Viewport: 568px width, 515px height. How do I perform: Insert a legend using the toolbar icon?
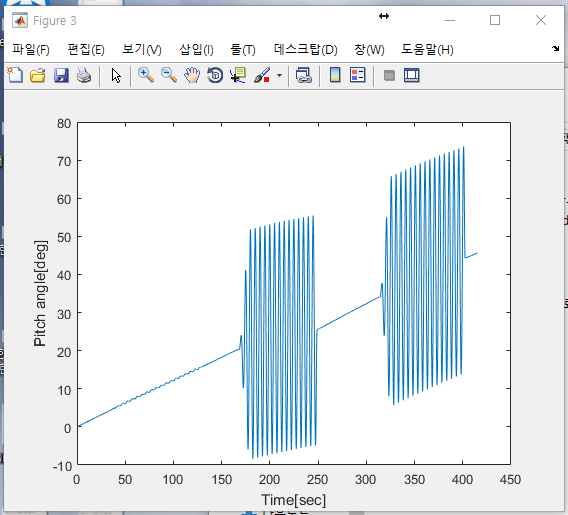click(358, 75)
